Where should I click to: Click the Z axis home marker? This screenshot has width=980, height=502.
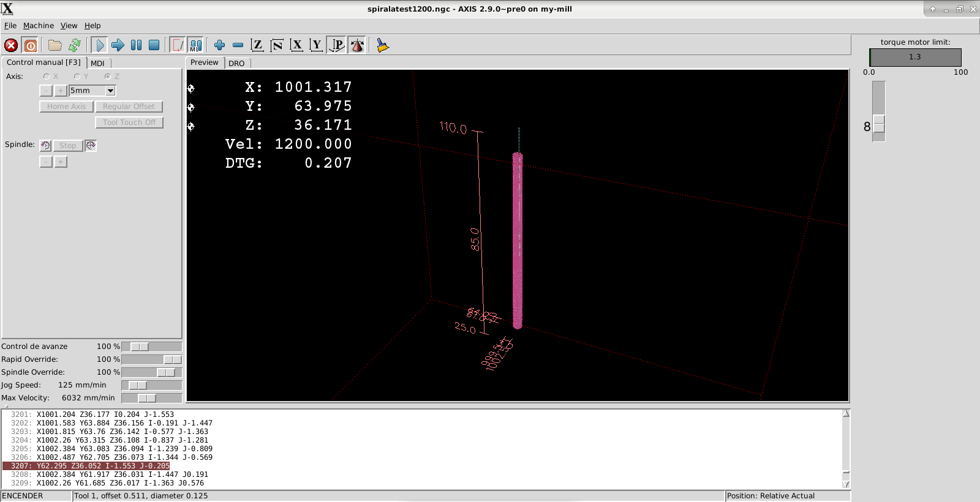[x=191, y=127]
